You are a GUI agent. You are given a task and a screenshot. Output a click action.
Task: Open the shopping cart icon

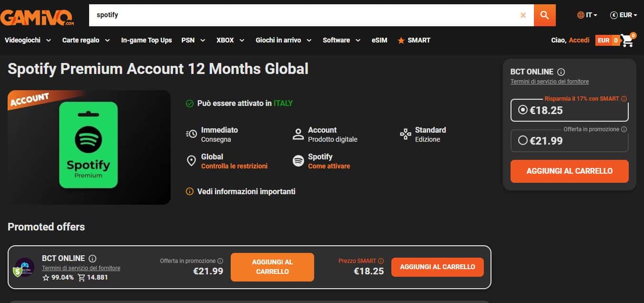[x=628, y=41]
